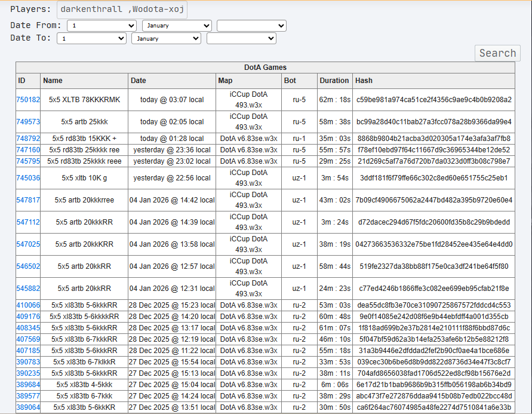Click duration 62m : 18s

point(335,100)
